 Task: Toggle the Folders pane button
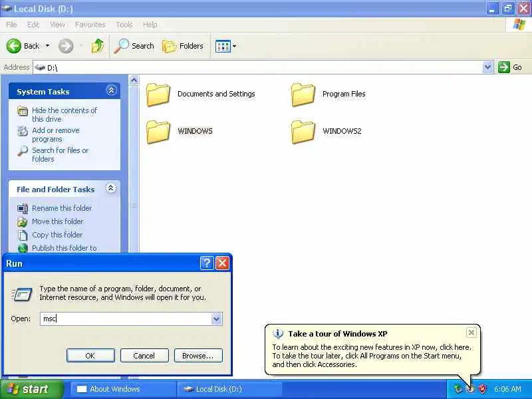183,46
